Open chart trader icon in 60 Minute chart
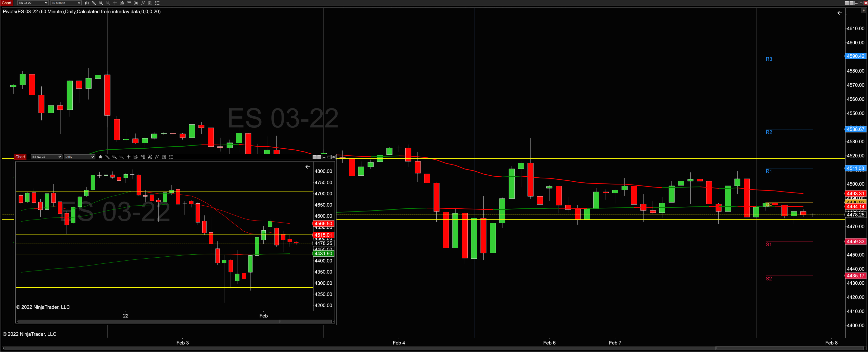 point(129,3)
